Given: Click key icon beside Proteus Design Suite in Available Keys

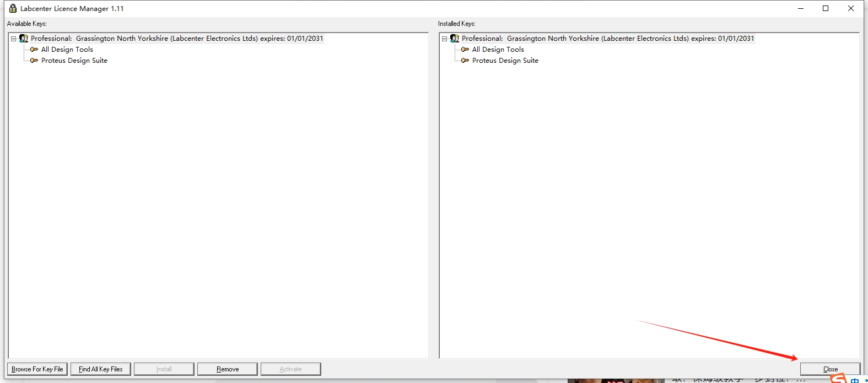Looking at the screenshot, I should [x=34, y=61].
